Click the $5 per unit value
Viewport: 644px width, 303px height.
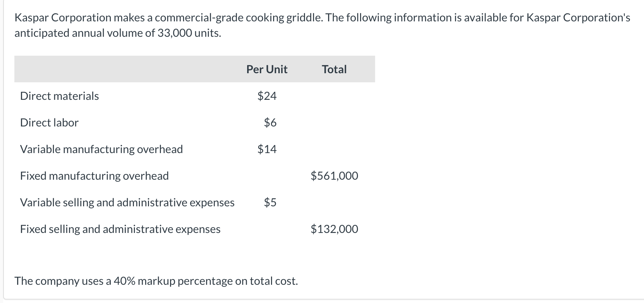point(270,202)
